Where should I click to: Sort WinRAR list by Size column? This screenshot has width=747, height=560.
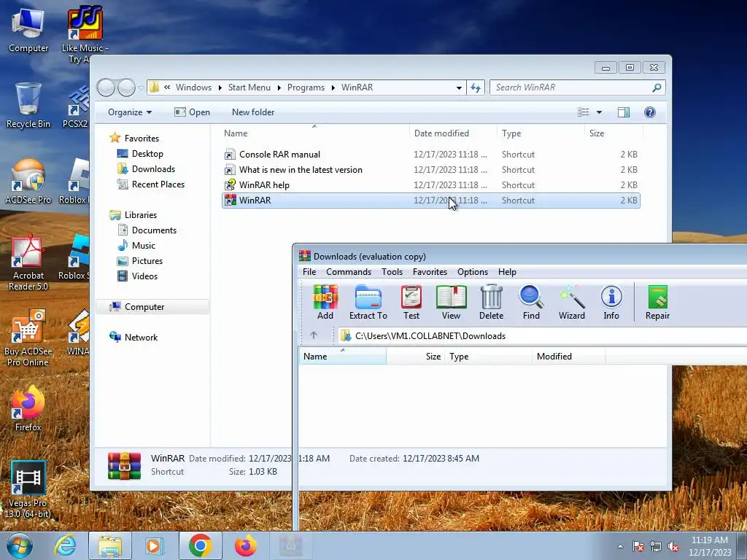tap(415, 356)
